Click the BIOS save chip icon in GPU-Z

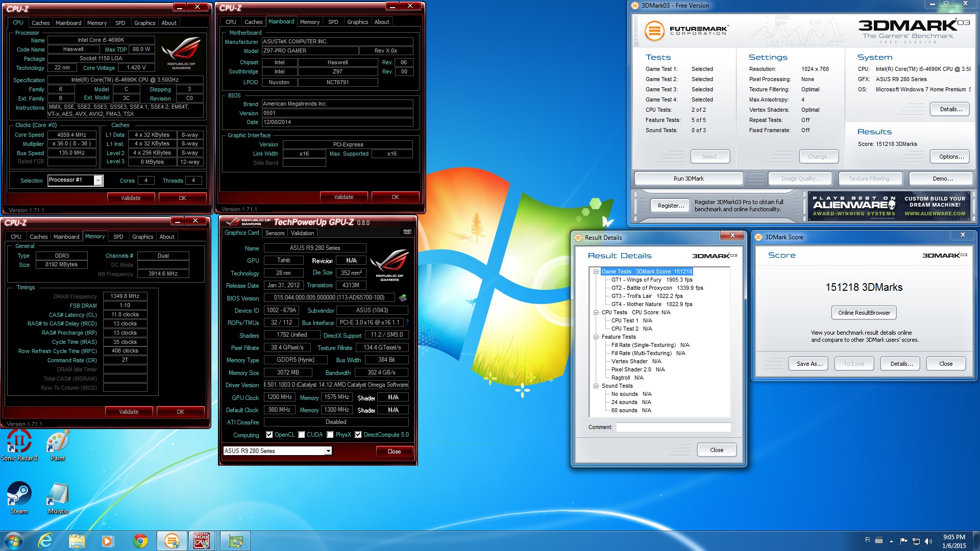pos(403,297)
